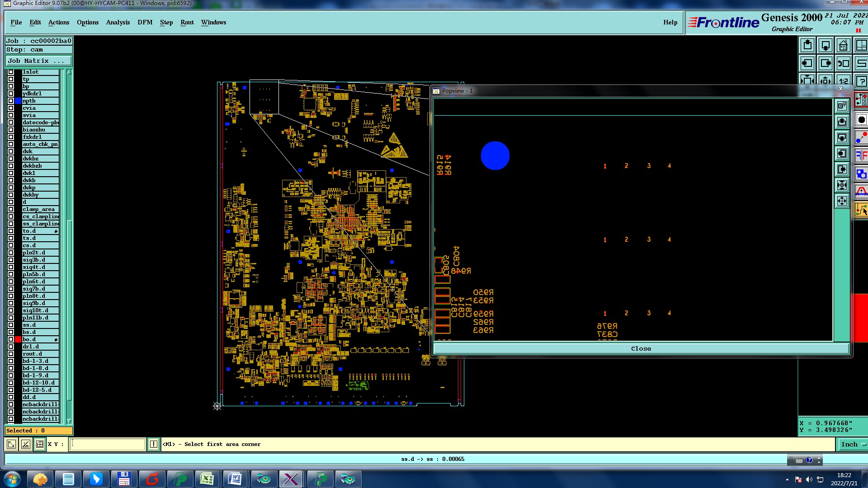Open the Inch units dropdown
Image resolution: width=868 pixels, height=488 pixels.
(852, 444)
